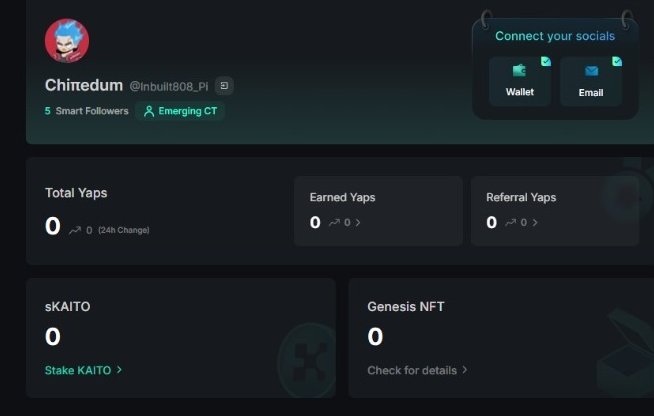Click the Chinedum profile avatar
The image size is (654, 416).
click(67, 40)
